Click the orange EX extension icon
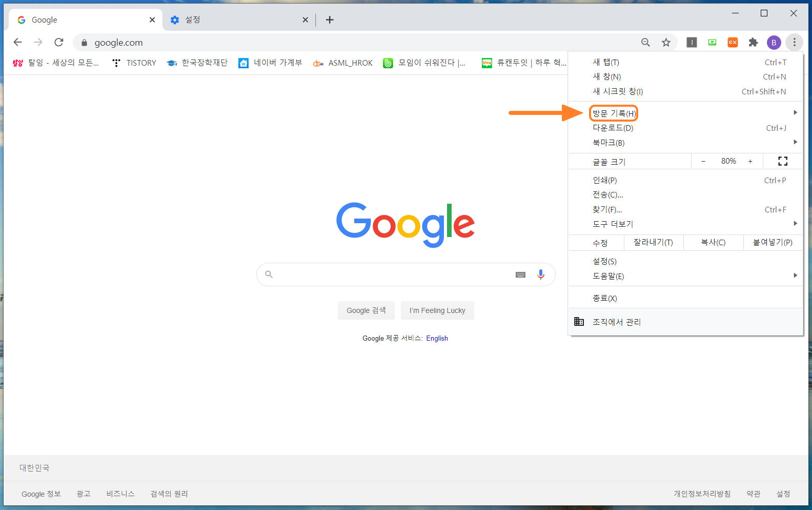This screenshot has width=812, height=510. click(x=733, y=42)
